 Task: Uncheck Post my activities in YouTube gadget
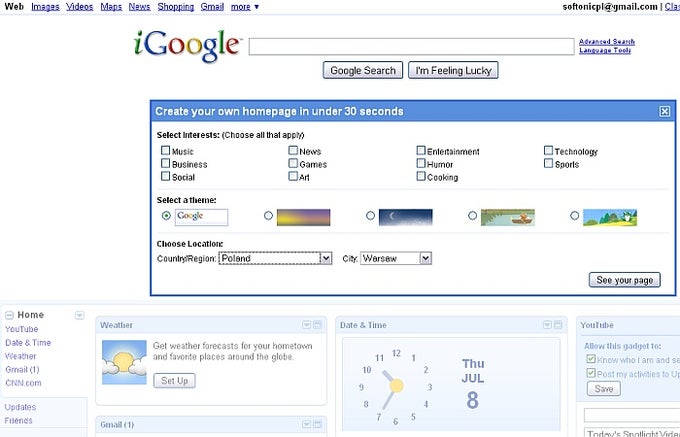pos(591,373)
